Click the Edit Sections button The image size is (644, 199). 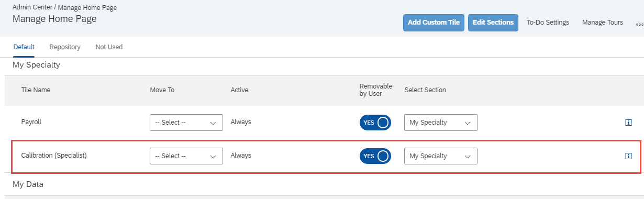pyautogui.click(x=493, y=23)
